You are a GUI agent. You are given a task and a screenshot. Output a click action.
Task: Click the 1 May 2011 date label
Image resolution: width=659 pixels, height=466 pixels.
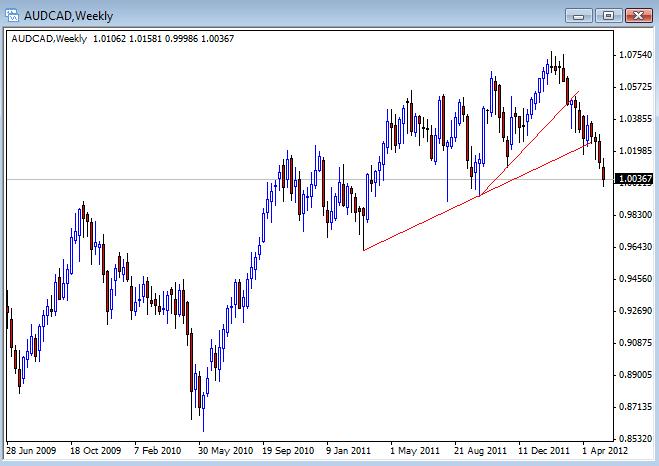tap(415, 451)
